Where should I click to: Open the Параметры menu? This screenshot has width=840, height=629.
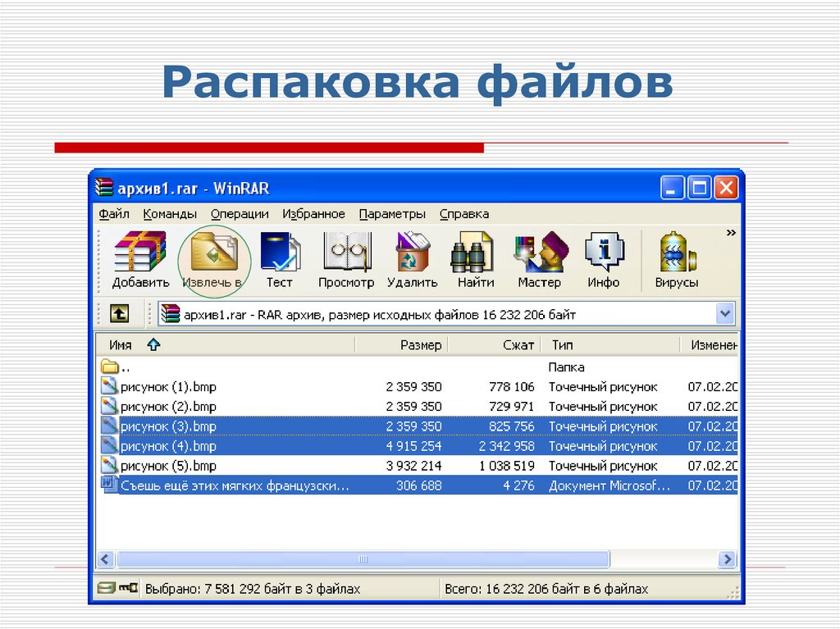click(x=392, y=214)
